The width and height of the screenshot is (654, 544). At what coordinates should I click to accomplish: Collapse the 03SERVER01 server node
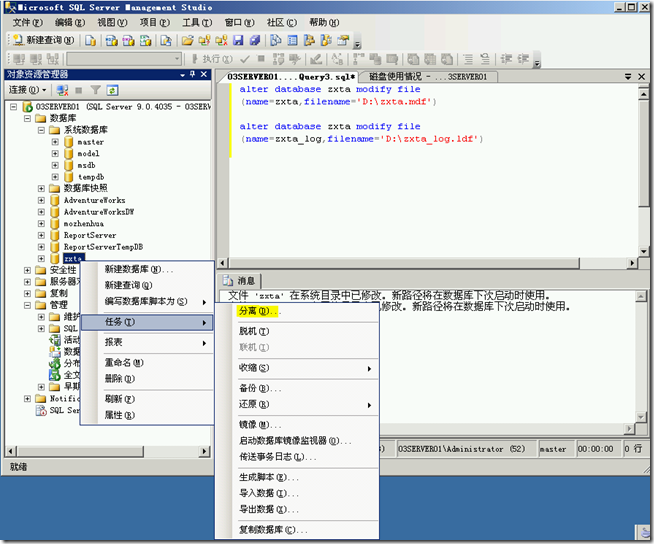pyautogui.click(x=14, y=107)
